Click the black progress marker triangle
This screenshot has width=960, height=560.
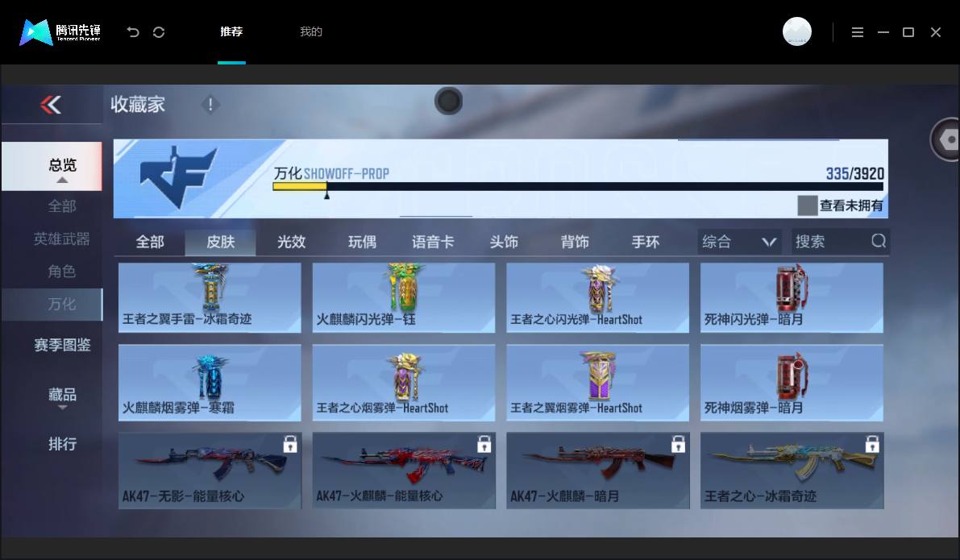(x=327, y=195)
